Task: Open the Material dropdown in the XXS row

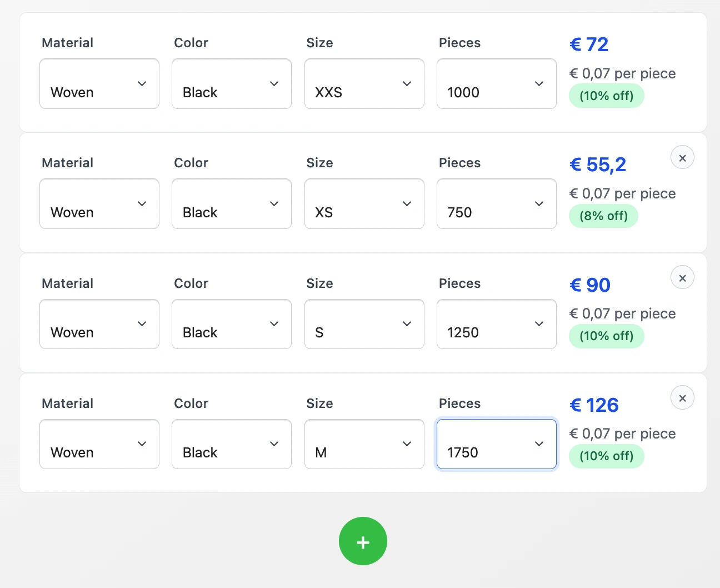Action: [99, 84]
